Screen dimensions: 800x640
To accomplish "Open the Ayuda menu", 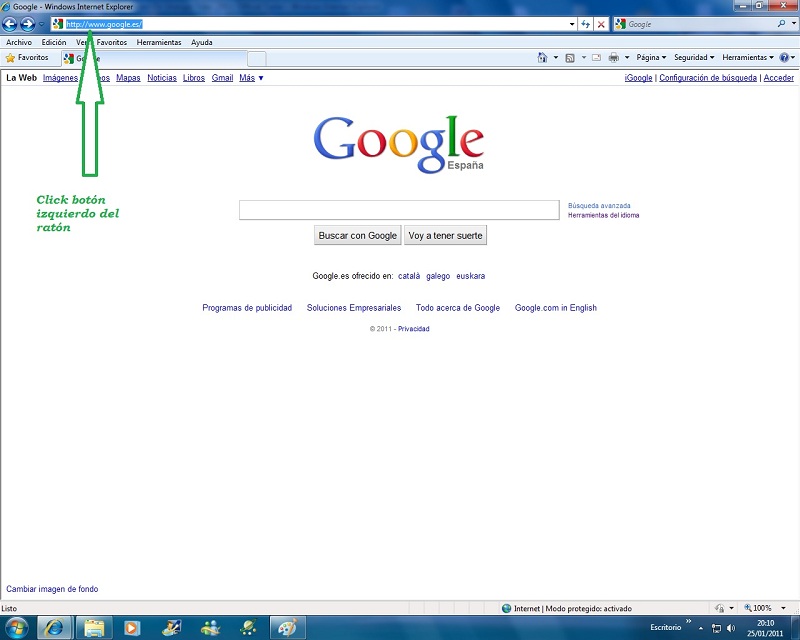I will click(x=202, y=42).
